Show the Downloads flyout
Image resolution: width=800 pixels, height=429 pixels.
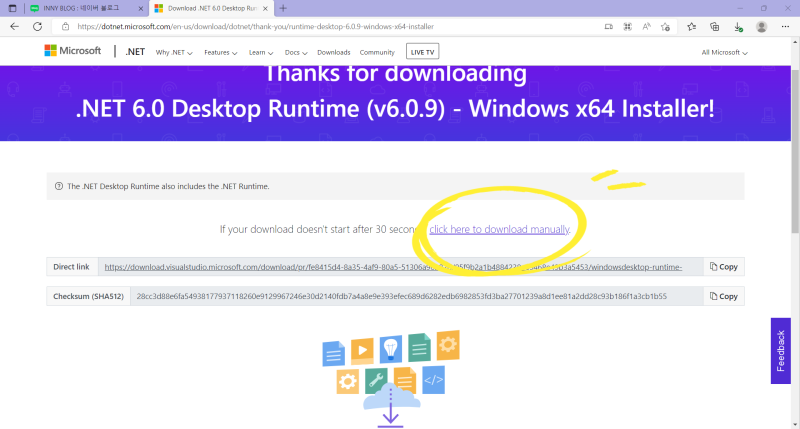[x=738, y=27]
